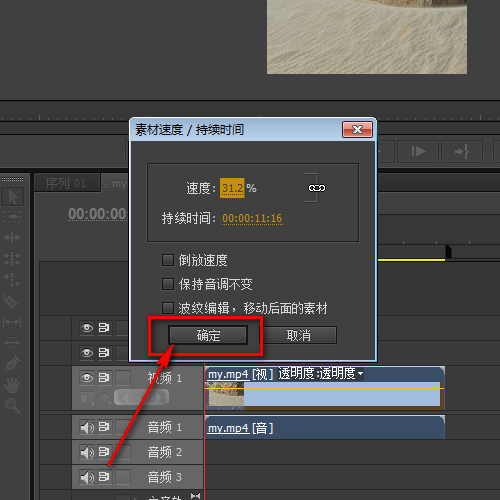
Task: Pick the Hand tool
Action: tap(12, 385)
